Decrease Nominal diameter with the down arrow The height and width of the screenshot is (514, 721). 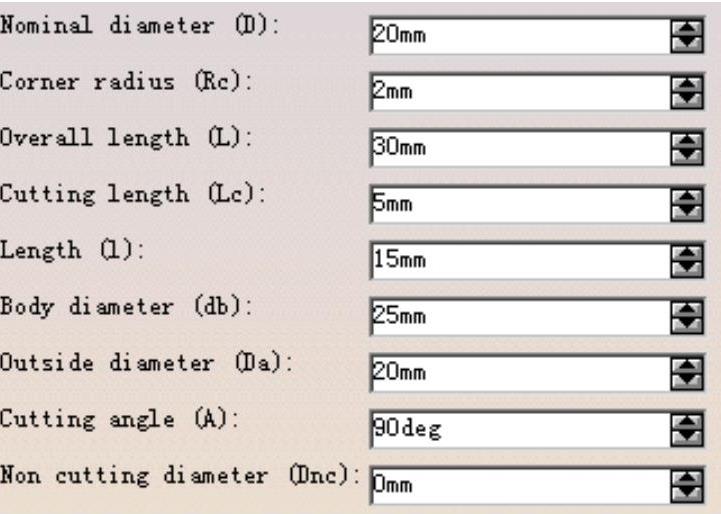click(x=687, y=41)
